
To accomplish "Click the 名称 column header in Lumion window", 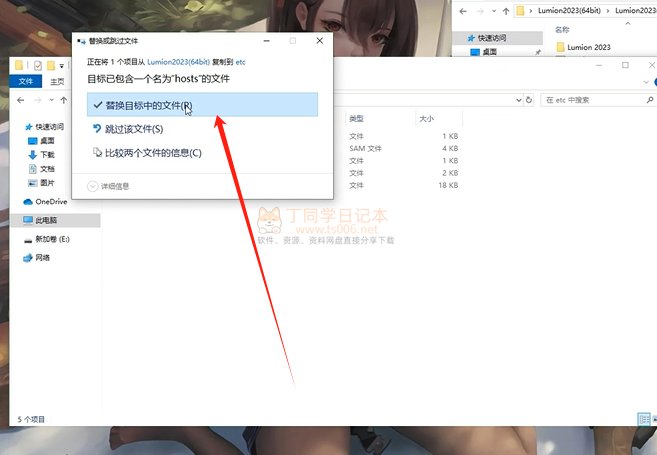I will pos(562,30).
